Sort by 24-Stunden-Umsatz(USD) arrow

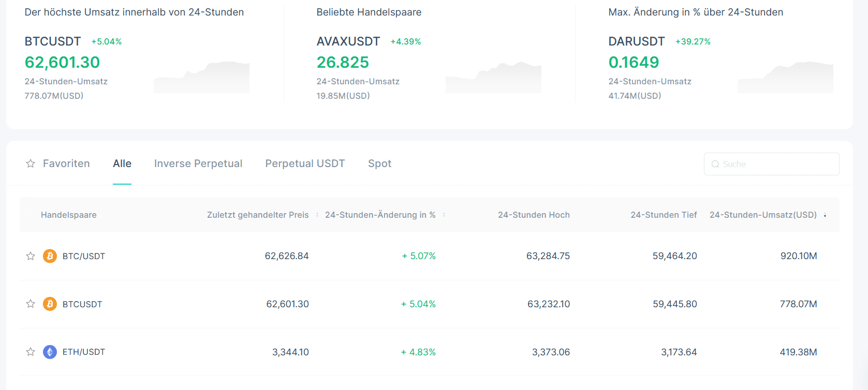[x=825, y=215]
